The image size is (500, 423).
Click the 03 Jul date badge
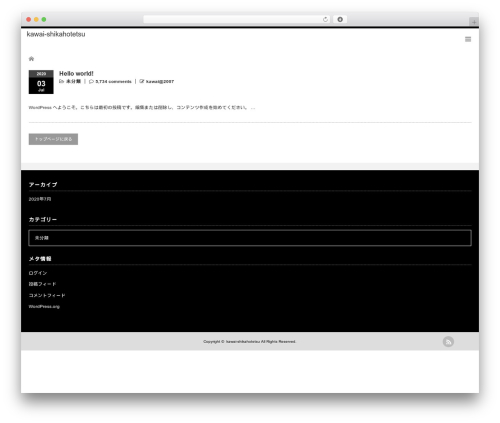[41, 82]
